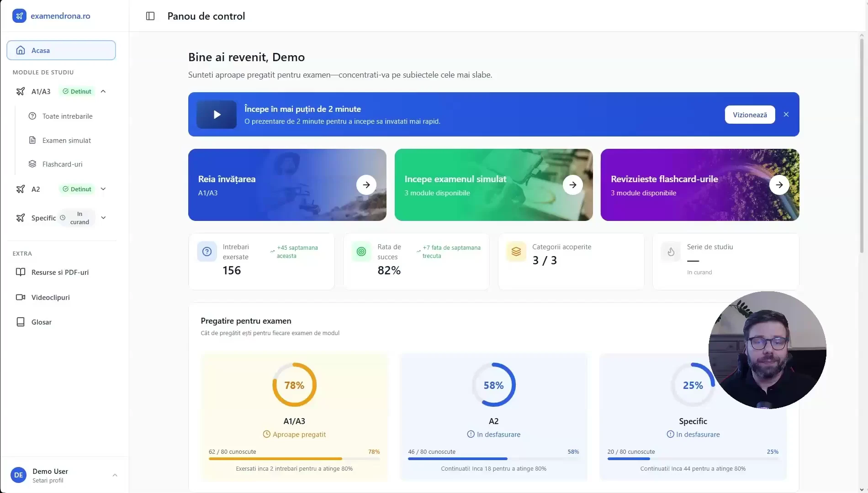Dismiss the 2-minute intro banner

click(786, 115)
